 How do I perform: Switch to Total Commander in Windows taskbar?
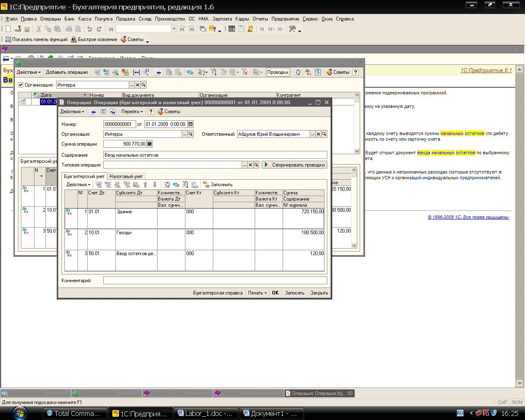[75, 413]
